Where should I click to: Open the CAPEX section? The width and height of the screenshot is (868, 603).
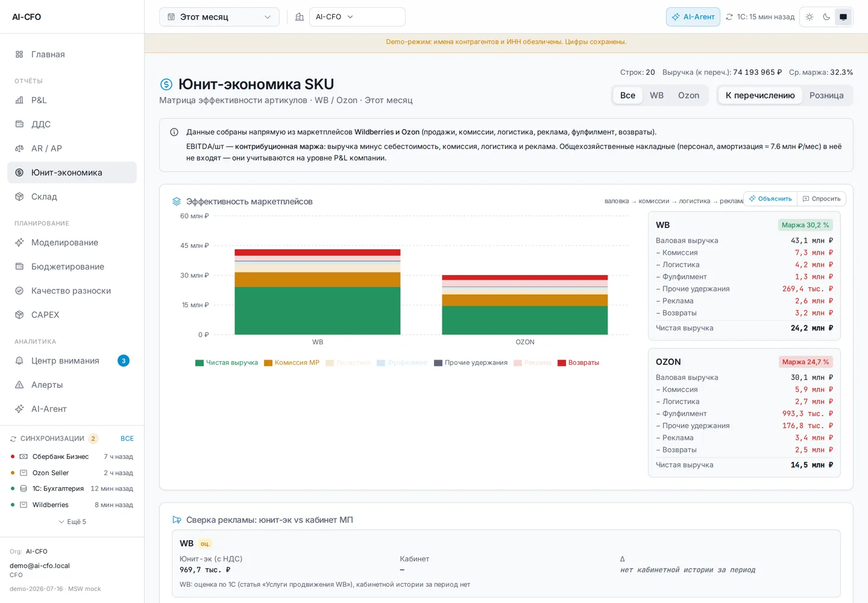pos(72,315)
